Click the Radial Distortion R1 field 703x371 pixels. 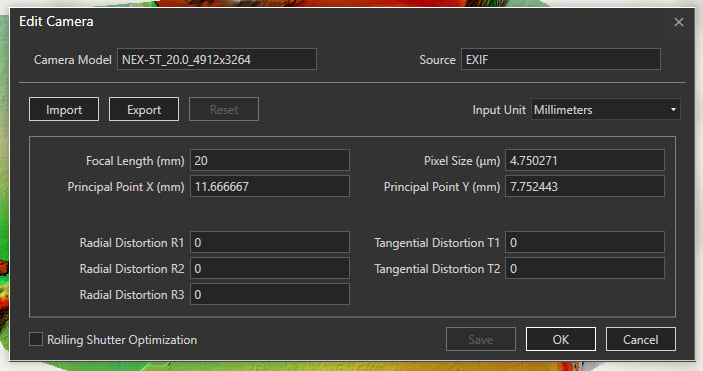click(270, 242)
